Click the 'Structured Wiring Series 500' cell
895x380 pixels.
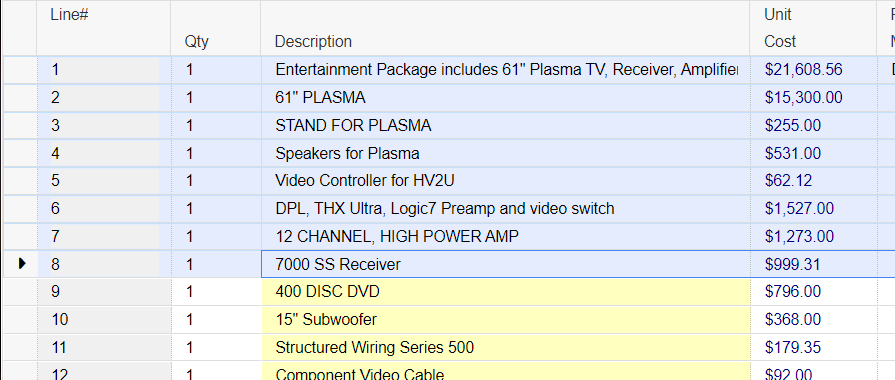tap(505, 347)
